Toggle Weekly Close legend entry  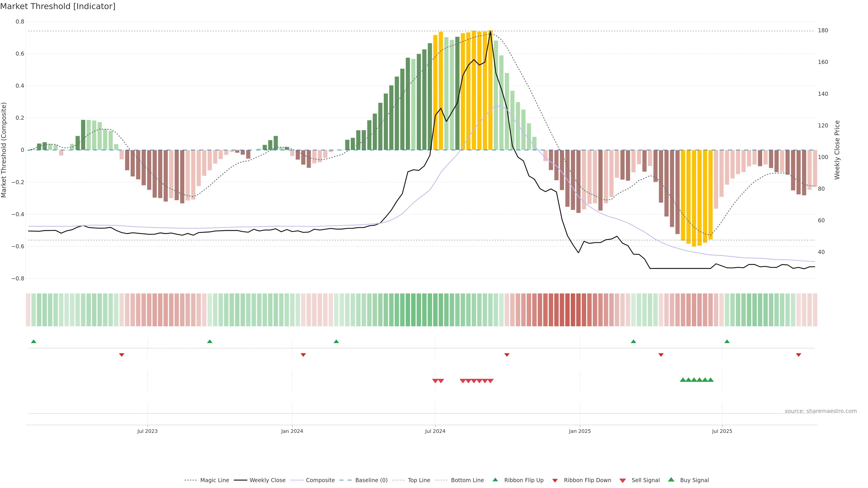click(x=267, y=480)
